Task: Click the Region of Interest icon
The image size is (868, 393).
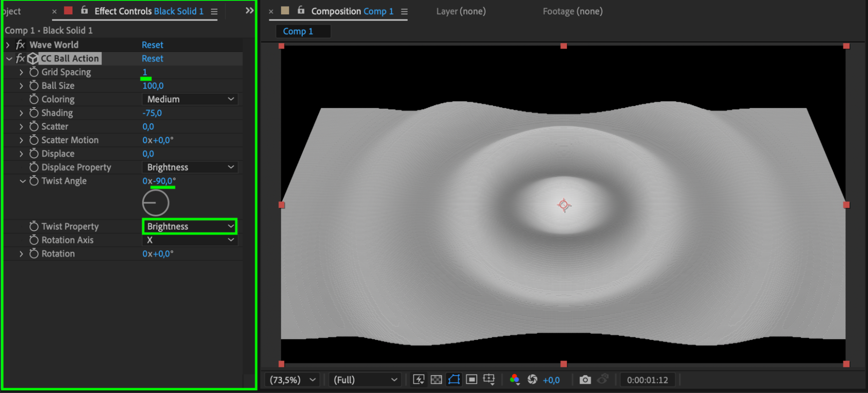Action: (471, 380)
